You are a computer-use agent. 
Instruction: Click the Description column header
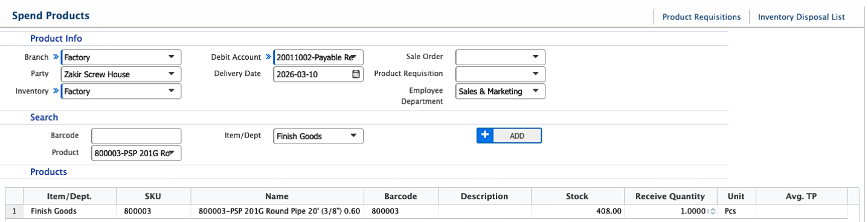click(x=484, y=196)
